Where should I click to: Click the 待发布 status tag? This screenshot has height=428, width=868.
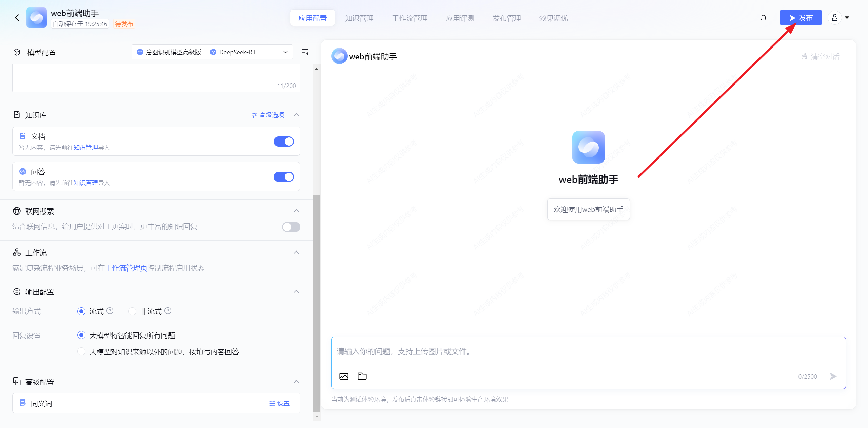pos(124,24)
